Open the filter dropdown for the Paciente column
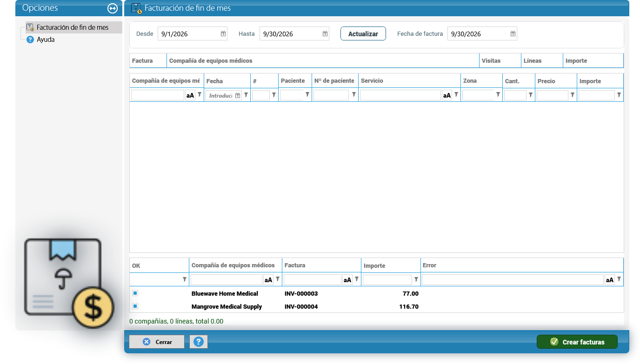Viewport: 640px width, 364px height. (307, 95)
